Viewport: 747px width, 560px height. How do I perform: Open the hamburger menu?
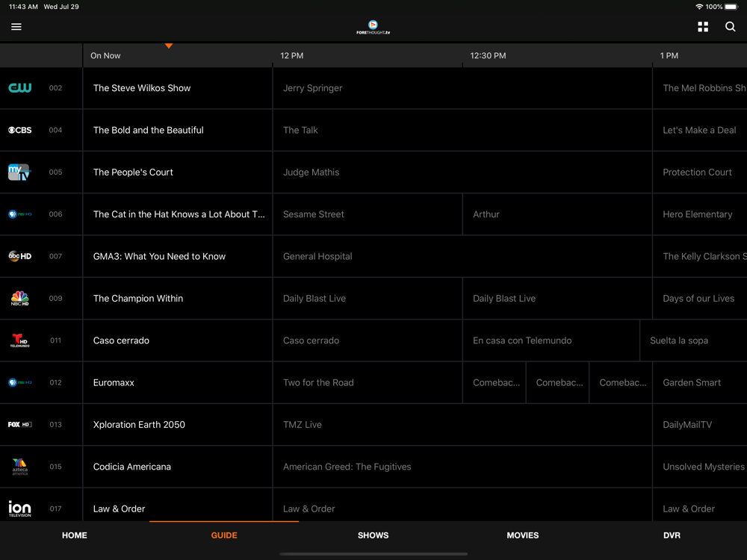[16, 27]
